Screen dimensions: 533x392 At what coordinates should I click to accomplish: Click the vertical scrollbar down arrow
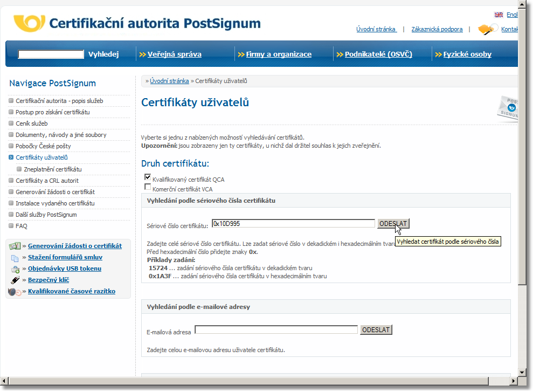tap(522, 372)
